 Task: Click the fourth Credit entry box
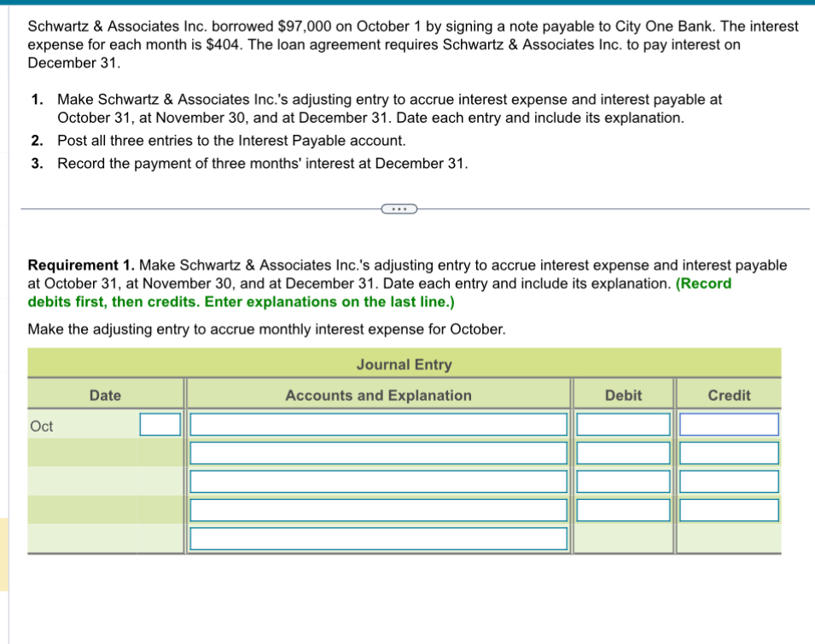point(729,509)
